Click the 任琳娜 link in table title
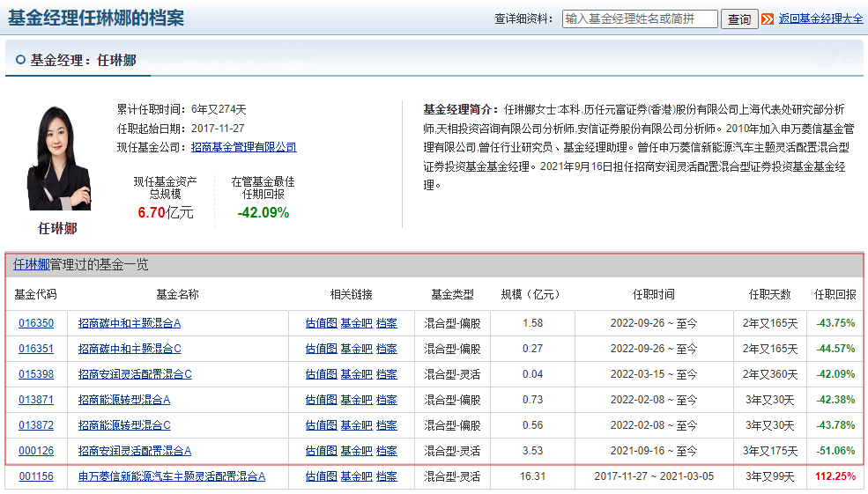 point(31,264)
